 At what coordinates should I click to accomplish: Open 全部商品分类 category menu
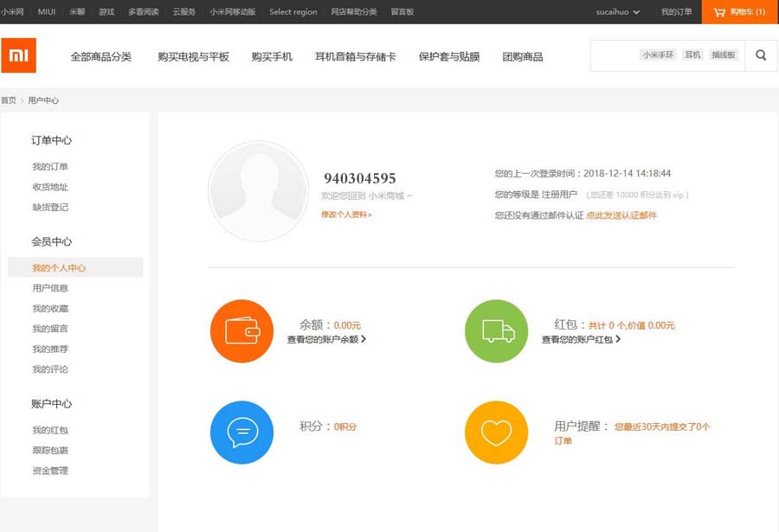(x=101, y=56)
